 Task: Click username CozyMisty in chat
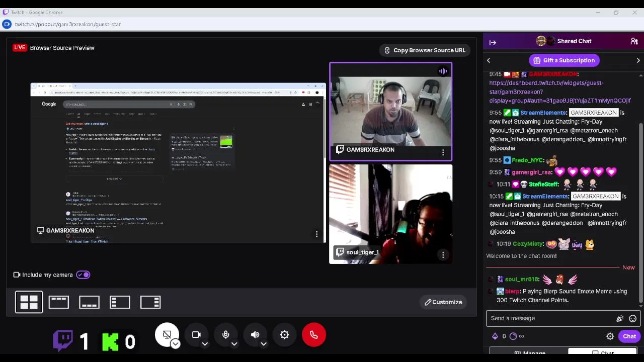click(x=528, y=244)
